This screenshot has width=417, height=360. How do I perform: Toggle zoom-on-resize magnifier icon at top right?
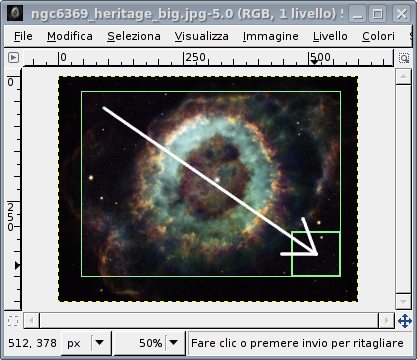(x=404, y=58)
